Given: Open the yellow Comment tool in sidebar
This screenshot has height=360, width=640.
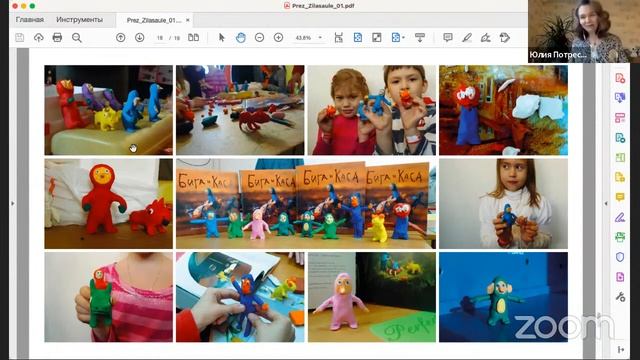Looking at the screenshot, I should pyautogui.click(x=620, y=197).
